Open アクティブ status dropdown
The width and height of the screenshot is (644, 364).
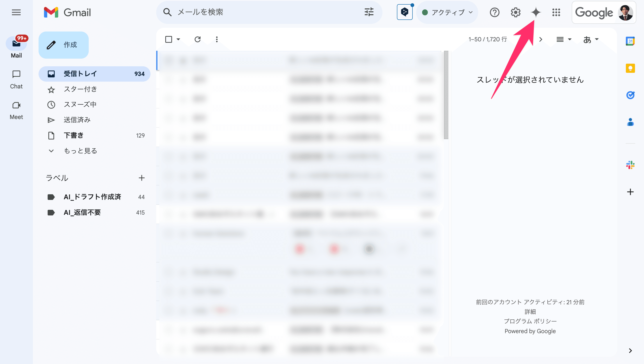pyautogui.click(x=447, y=12)
